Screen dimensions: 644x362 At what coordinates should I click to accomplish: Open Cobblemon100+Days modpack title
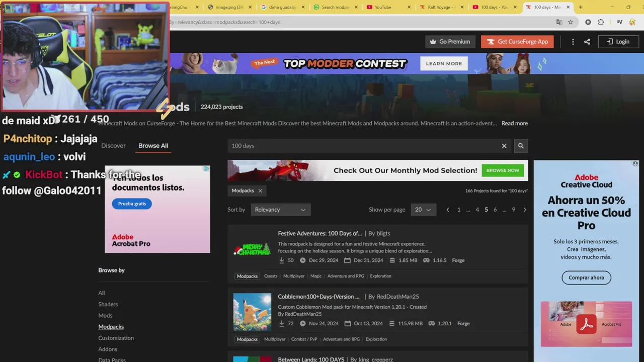319,297
